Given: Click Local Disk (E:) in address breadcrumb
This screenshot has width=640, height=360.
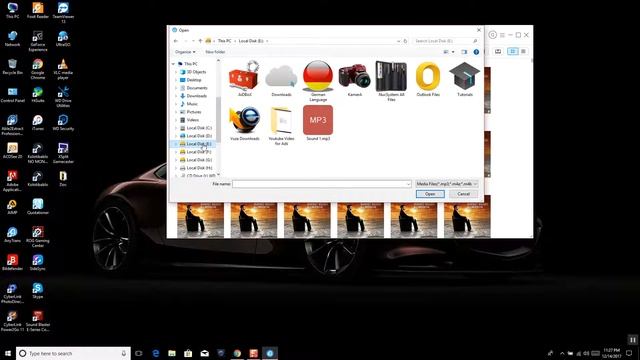Looking at the screenshot, I should pos(251,41).
